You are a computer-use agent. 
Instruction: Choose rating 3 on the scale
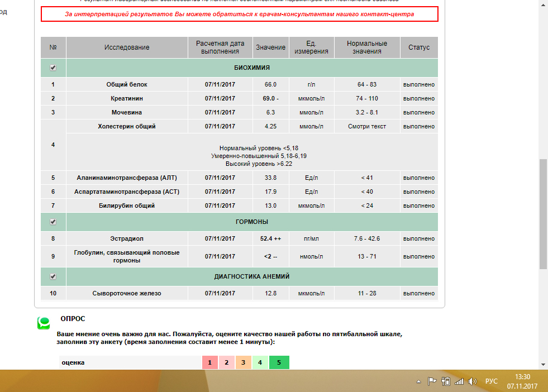coord(244,362)
